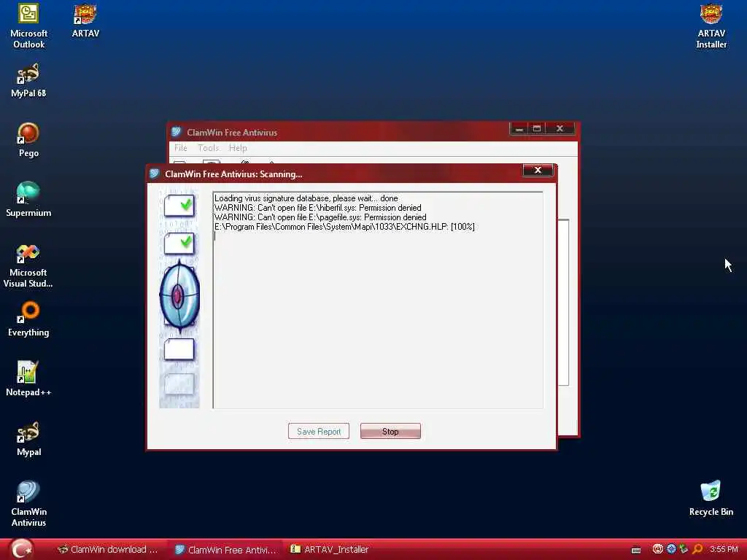Screen dimensions: 747x560
Task: Click the Start button on taskbar
Action: 21,549
